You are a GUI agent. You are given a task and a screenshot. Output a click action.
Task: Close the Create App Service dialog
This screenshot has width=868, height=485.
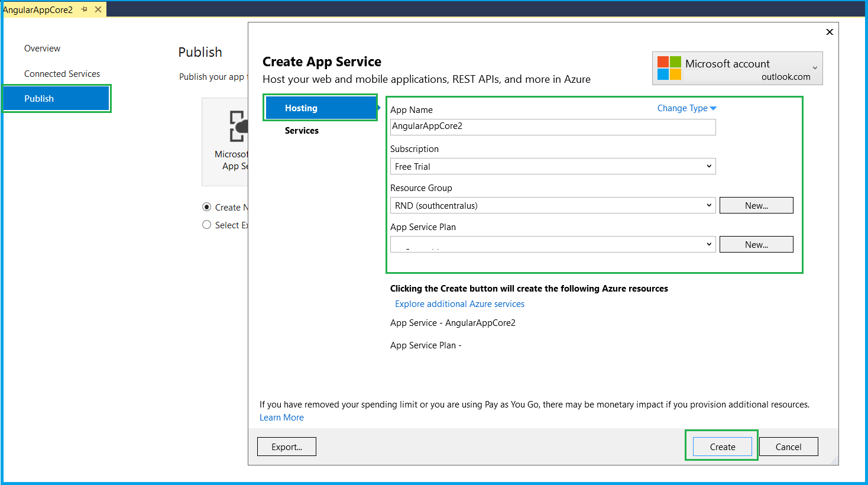(x=829, y=32)
